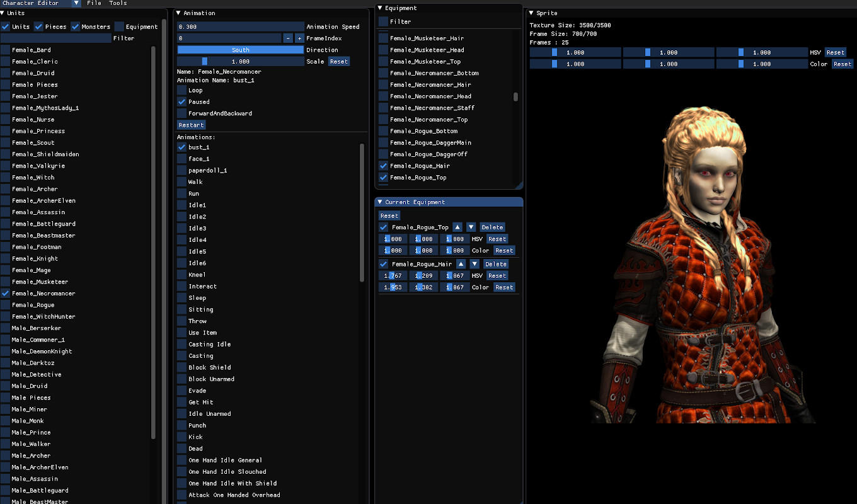857x504 pixels.
Task: Click the South Direction slider
Action: [241, 50]
